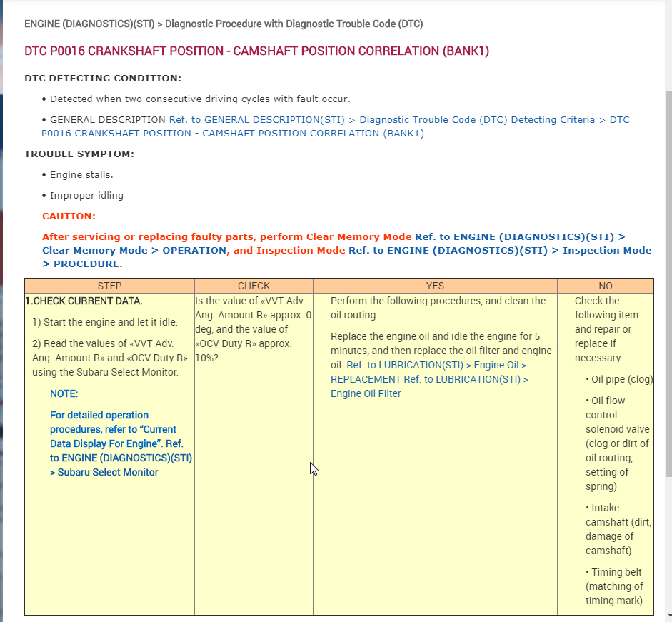Click the TROUBLE SYMPTOM heading
672x622 pixels.
(79, 154)
